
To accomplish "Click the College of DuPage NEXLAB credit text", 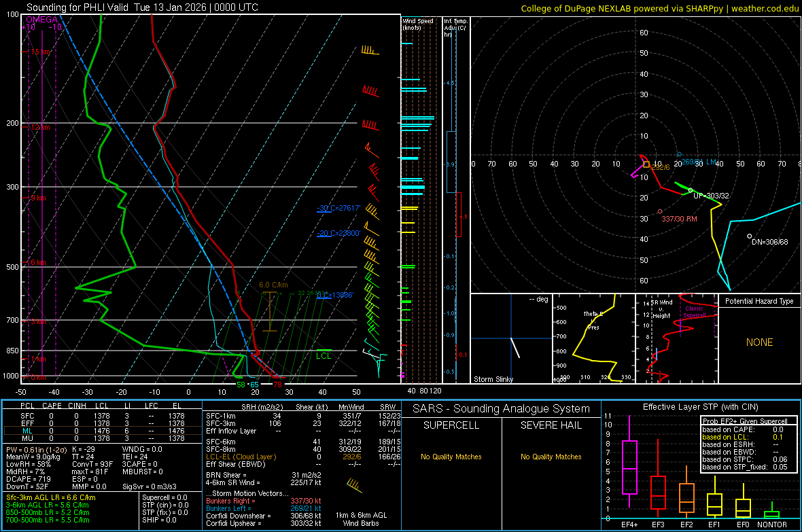I will (x=659, y=8).
